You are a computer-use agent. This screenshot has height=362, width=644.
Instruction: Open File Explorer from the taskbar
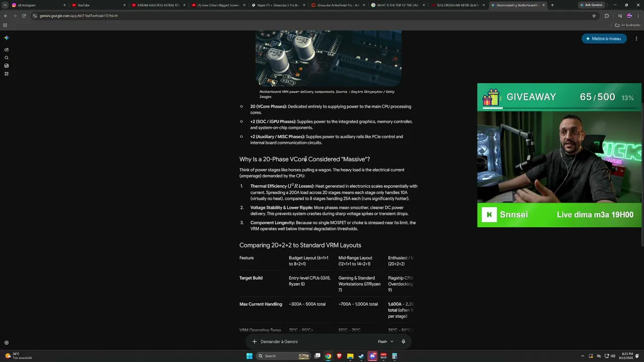(350, 356)
